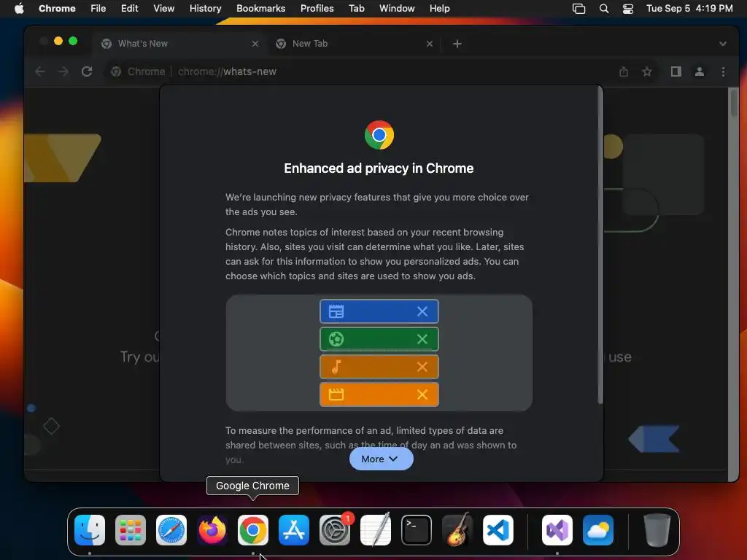
Task: Open the Edit menu
Action: coord(130,9)
